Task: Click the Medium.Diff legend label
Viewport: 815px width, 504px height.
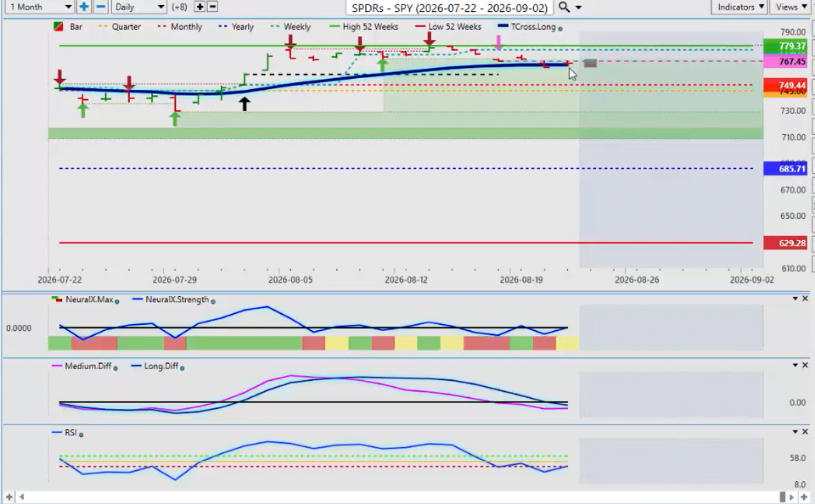Action: pos(87,366)
